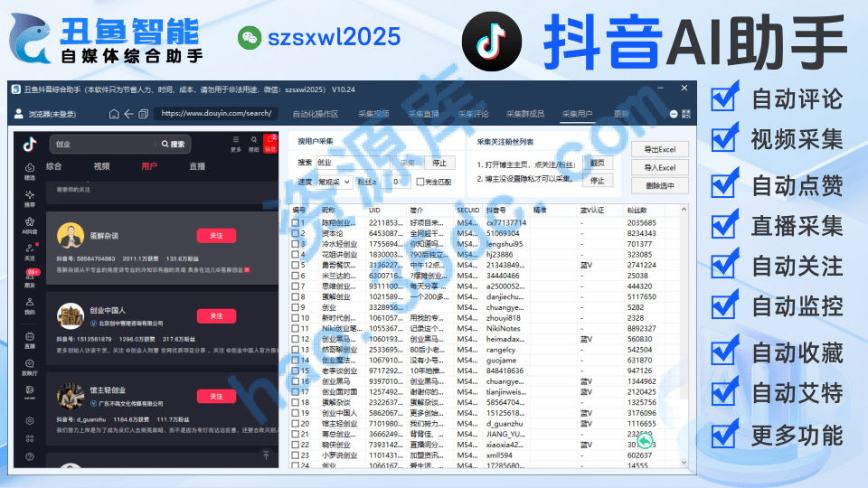The width and height of the screenshot is (868, 488).
Task: Open the 直播 sidebar icon
Action: [x=30, y=340]
